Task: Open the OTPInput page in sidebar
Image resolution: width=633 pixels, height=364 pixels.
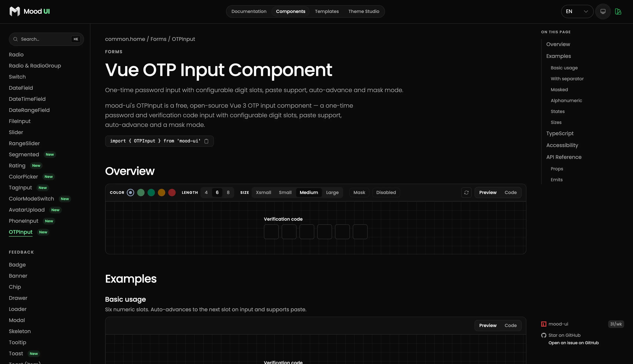Action: [x=21, y=232]
